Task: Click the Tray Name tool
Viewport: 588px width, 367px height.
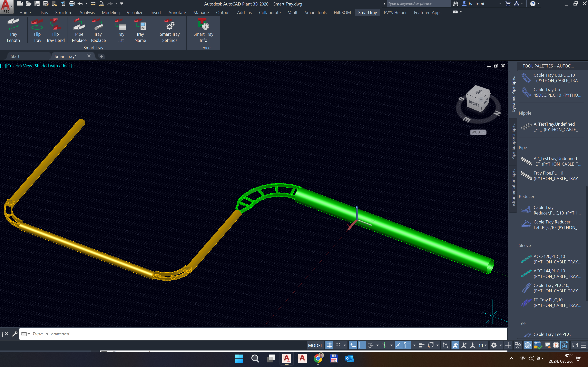Action: pos(140,31)
